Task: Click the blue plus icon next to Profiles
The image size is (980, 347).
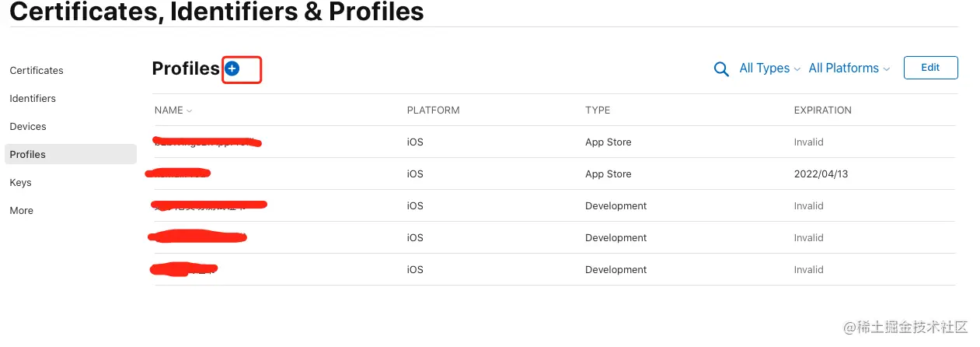Action: tap(232, 69)
